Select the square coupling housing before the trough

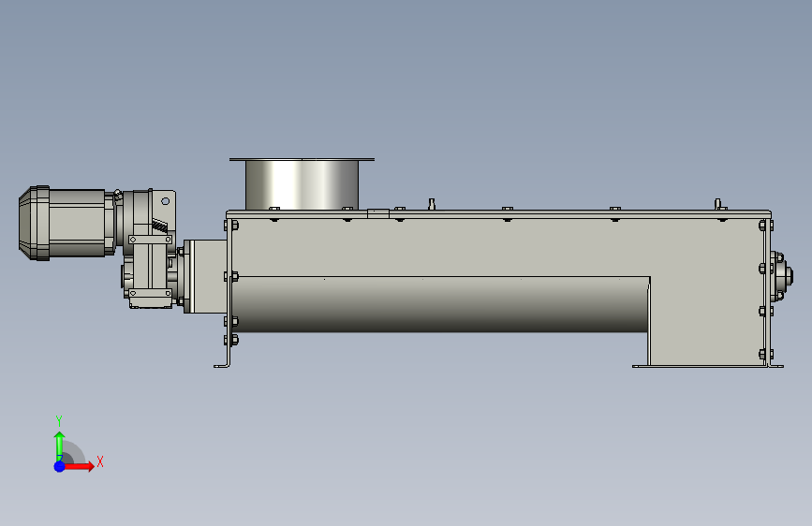(205, 276)
